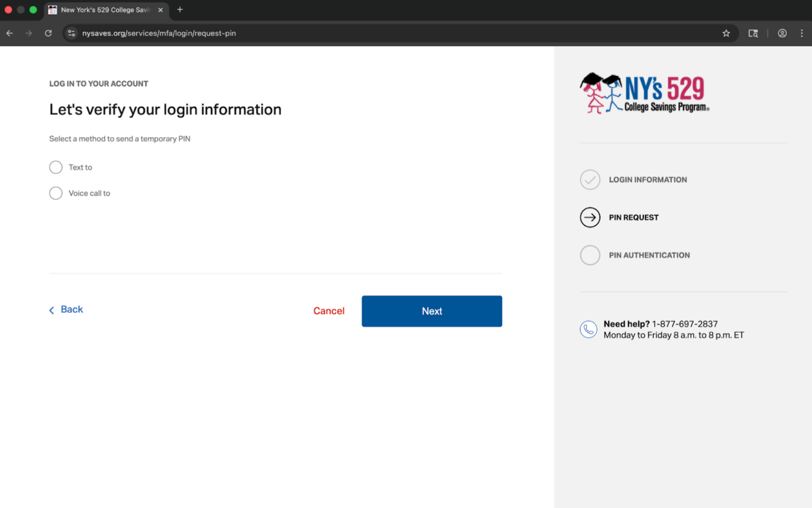Image resolution: width=812 pixels, height=508 pixels.
Task: Choose the 'Voice call to' radio option
Action: click(56, 193)
